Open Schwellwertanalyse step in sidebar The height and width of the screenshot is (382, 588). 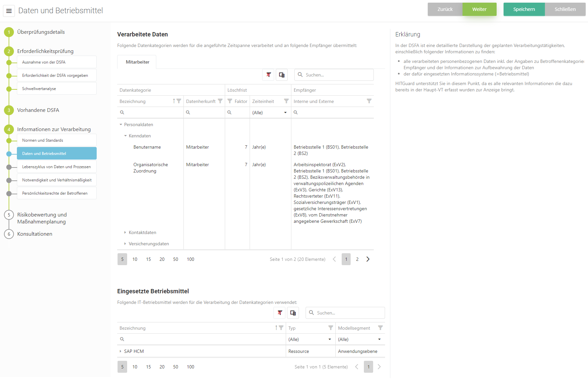coord(57,89)
